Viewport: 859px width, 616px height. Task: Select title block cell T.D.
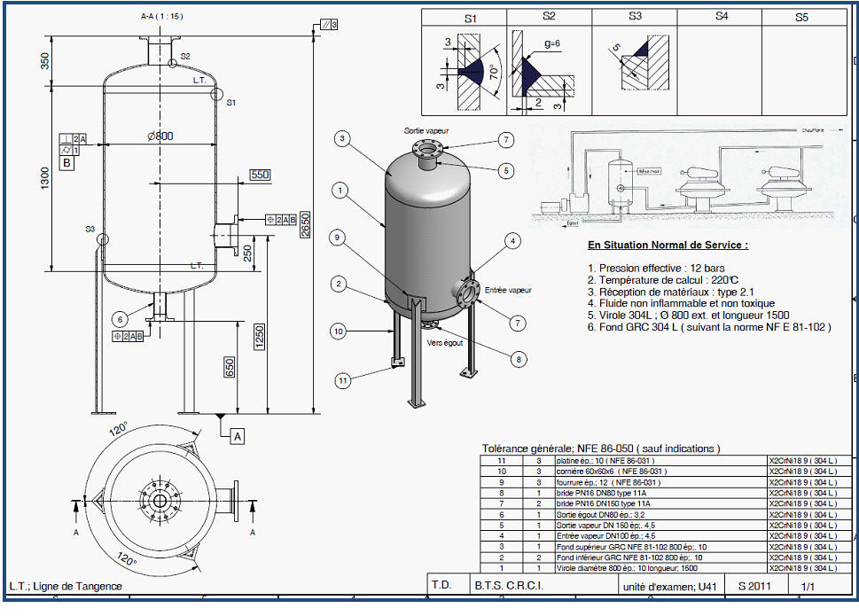pos(449,584)
